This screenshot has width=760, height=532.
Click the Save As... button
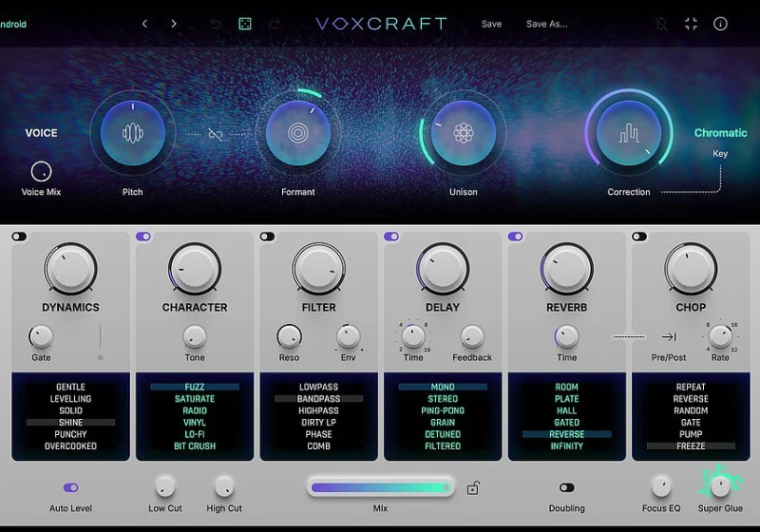click(x=546, y=24)
